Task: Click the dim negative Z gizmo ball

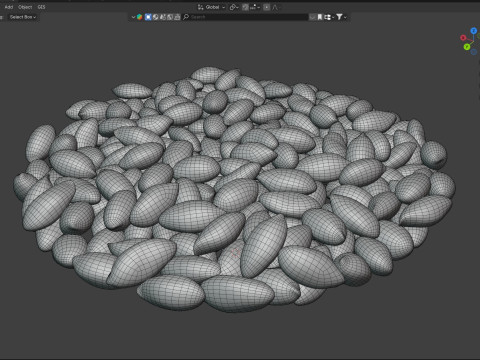Action: coord(474,52)
